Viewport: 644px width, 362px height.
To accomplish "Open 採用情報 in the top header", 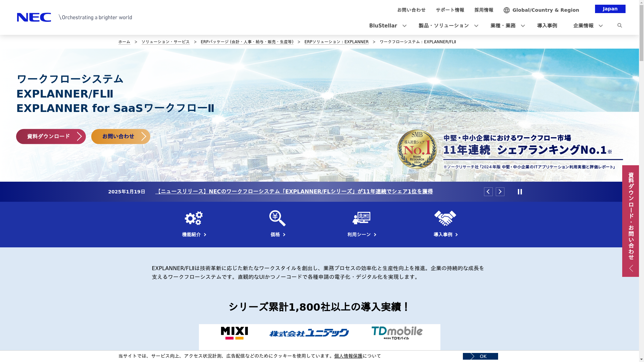I will [x=484, y=10].
